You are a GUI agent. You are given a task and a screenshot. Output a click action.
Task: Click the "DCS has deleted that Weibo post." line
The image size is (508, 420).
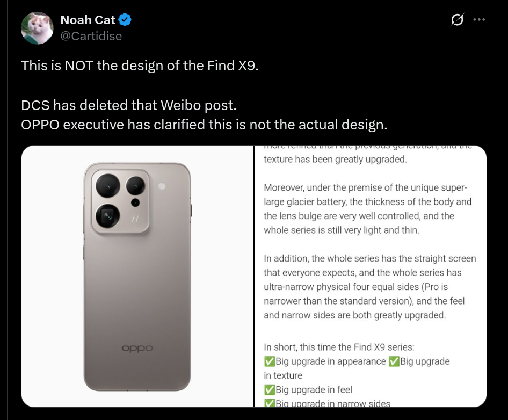click(128, 105)
